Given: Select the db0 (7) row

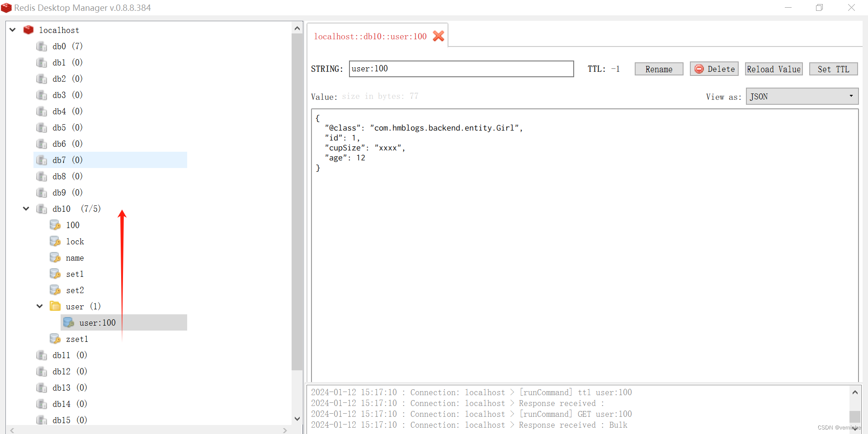Looking at the screenshot, I should (x=67, y=46).
